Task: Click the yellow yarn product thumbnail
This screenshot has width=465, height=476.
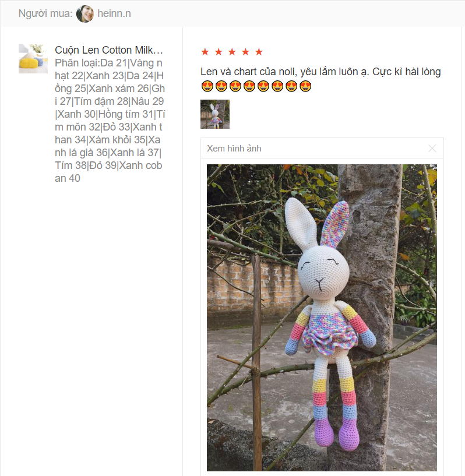Action: [x=33, y=59]
